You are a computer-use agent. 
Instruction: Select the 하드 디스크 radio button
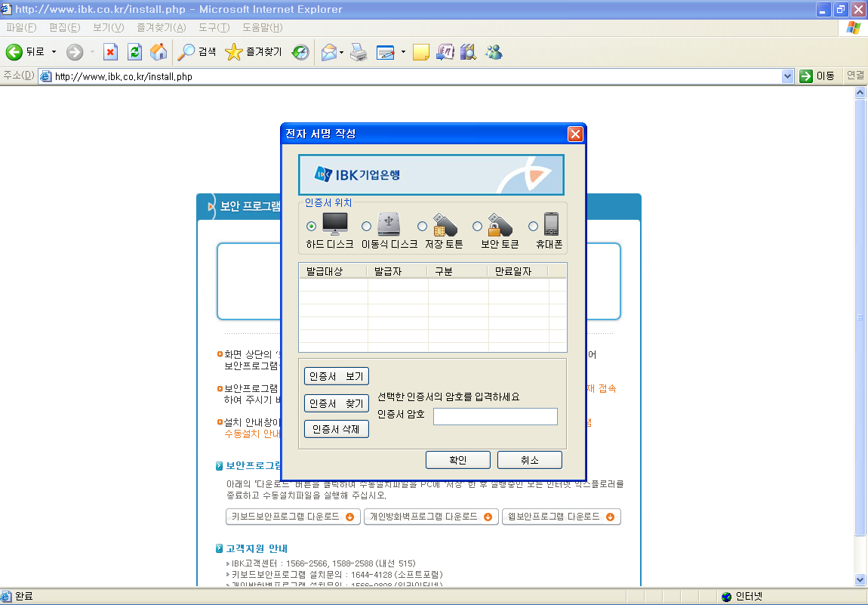pos(311,226)
